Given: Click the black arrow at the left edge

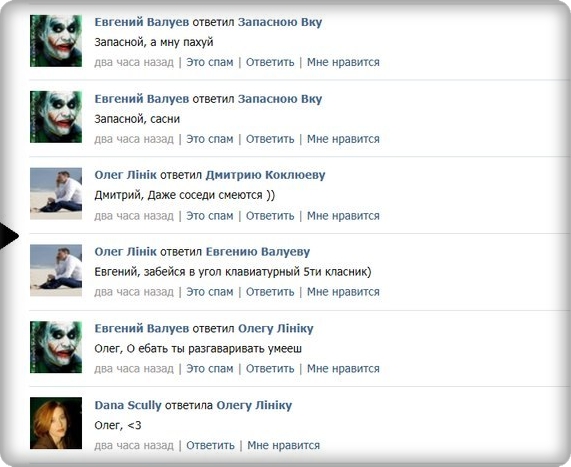Looking at the screenshot, I should coord(9,236).
